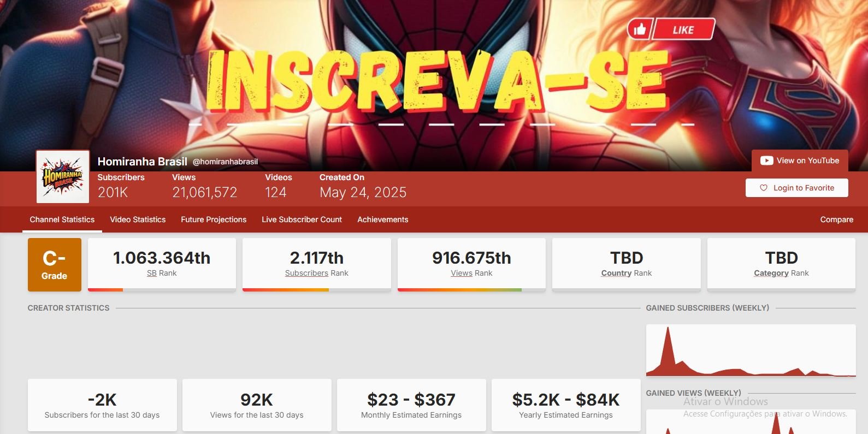Click the Gained Subscribers weekly chart
This screenshot has width=868, height=434.
click(751, 351)
